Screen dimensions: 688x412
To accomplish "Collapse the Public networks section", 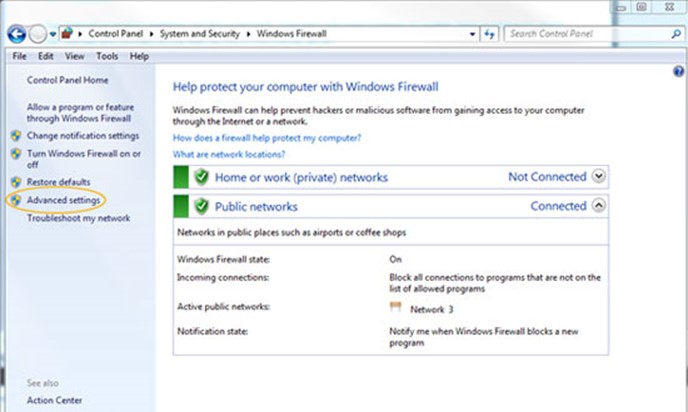I will coord(598,205).
